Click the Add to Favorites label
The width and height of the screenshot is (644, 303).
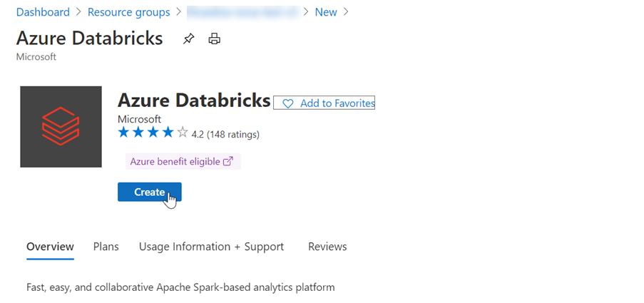pyautogui.click(x=337, y=103)
